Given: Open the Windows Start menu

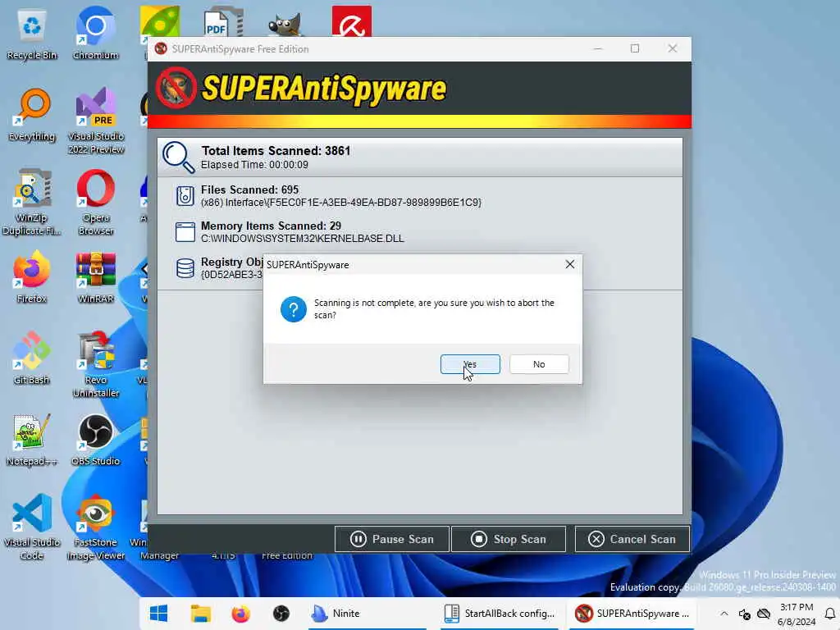Looking at the screenshot, I should pos(158,614).
